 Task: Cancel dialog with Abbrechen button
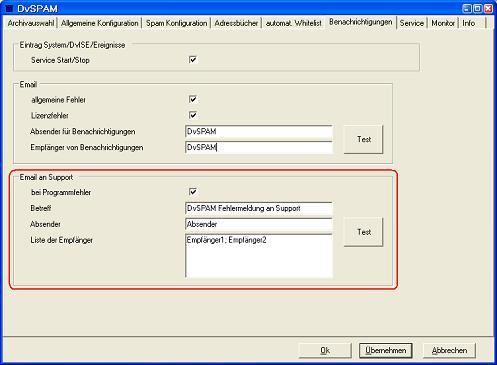[x=449, y=350]
